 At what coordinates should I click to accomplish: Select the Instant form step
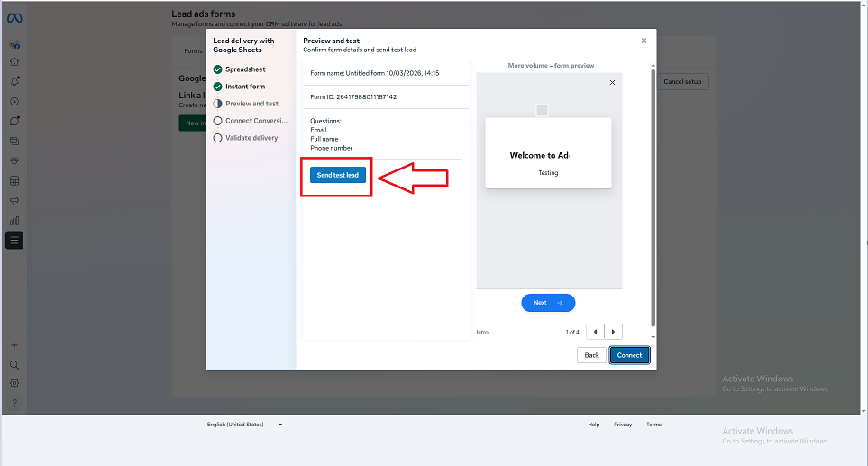click(x=245, y=87)
